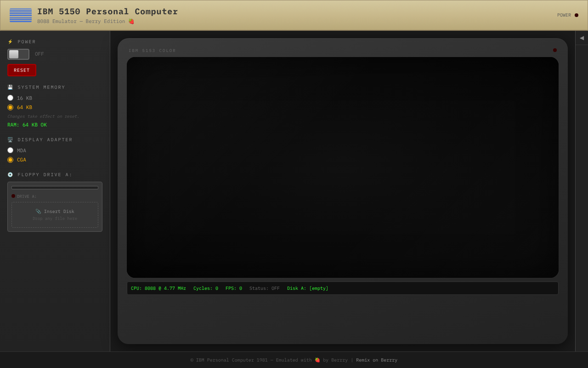Click the Drive A: activity LED
Viewport: 588px width, 368px height.
(13, 196)
